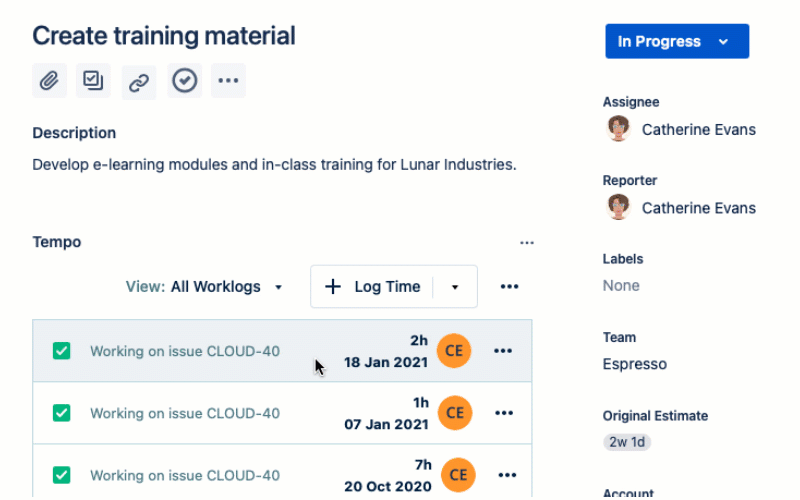Viewport: 800px width, 500px height.
Task: Click the Espresso team field value
Action: [634, 364]
